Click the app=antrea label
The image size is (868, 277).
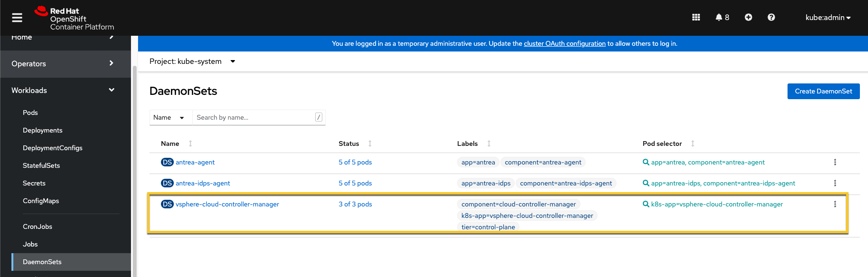(478, 162)
